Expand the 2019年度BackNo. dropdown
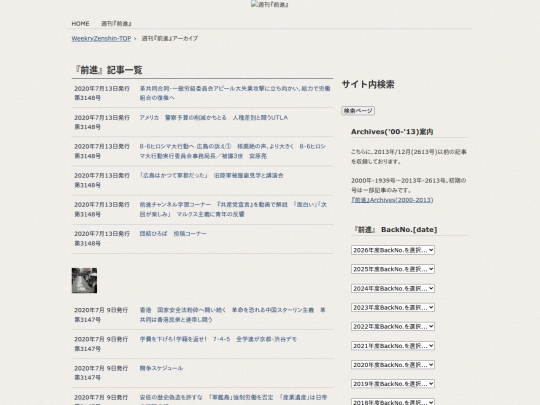Viewport: 540px width, 405px height. click(393, 384)
